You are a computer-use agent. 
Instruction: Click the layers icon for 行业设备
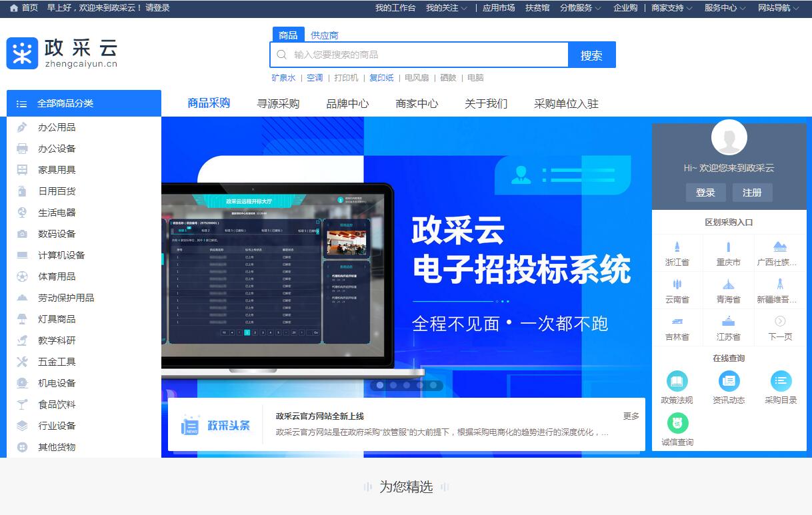[x=22, y=426]
